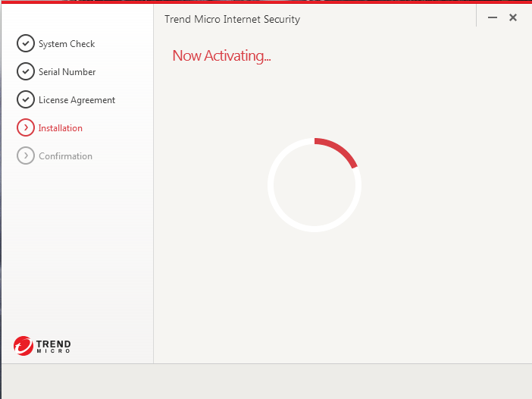Click the Serial Number checkmark icon
This screenshot has width=532, height=399.
tap(26, 71)
